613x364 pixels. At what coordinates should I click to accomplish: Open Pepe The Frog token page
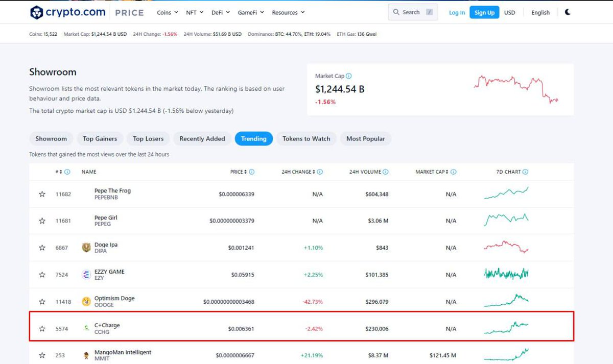click(x=112, y=191)
